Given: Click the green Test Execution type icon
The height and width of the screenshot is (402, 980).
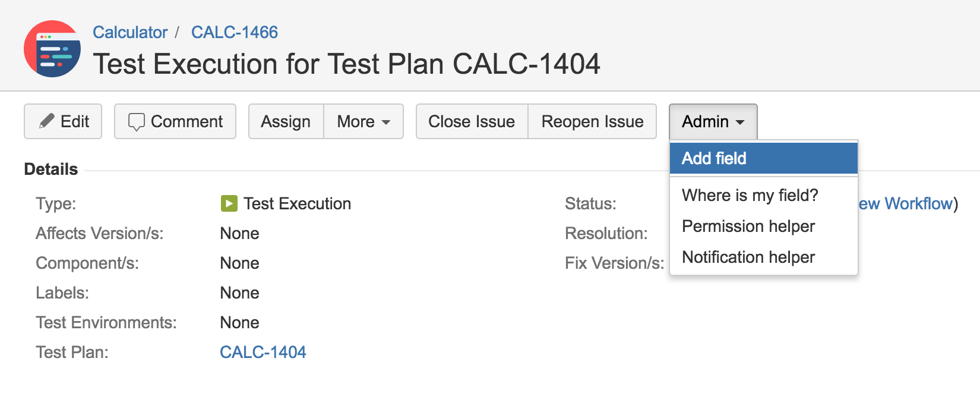Looking at the screenshot, I should coord(229,203).
